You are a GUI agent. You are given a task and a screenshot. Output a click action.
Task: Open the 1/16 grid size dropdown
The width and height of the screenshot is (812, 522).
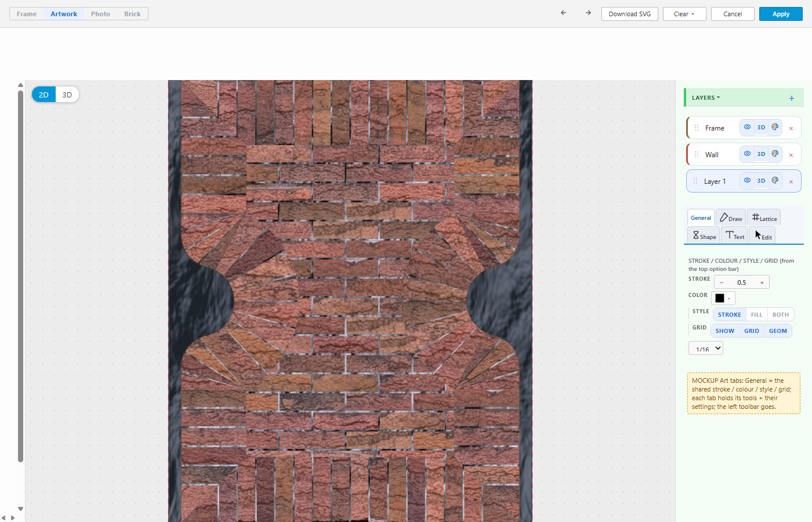[706, 349]
